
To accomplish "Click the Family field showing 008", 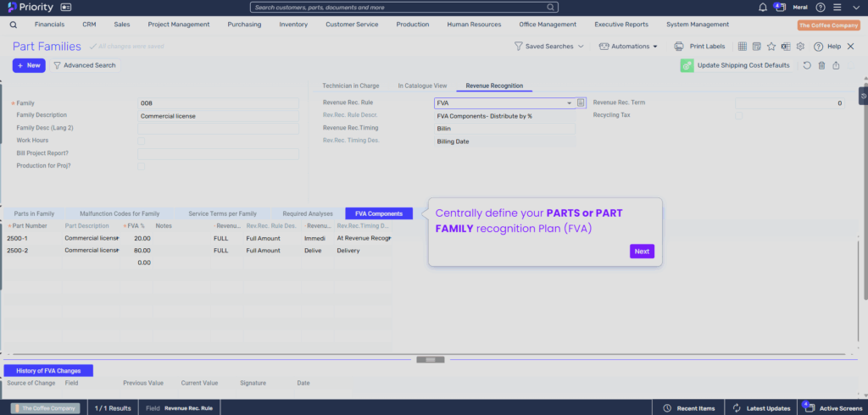I will pos(218,103).
